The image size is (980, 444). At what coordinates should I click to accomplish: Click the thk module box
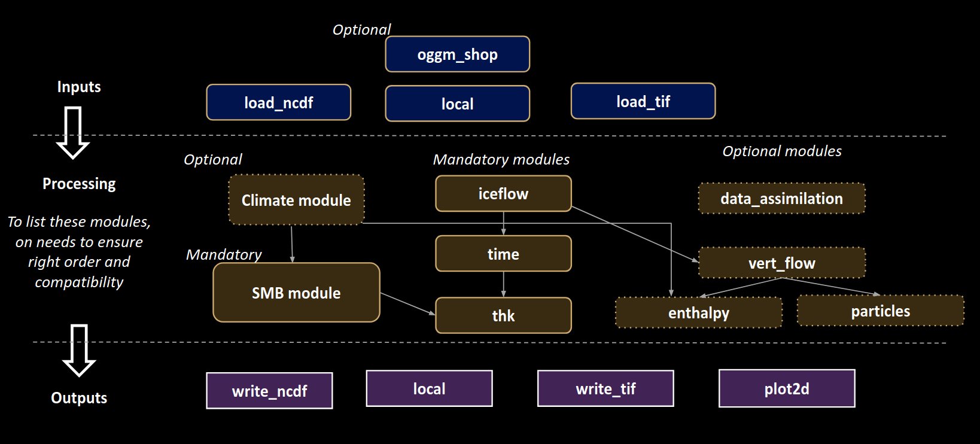[503, 315]
